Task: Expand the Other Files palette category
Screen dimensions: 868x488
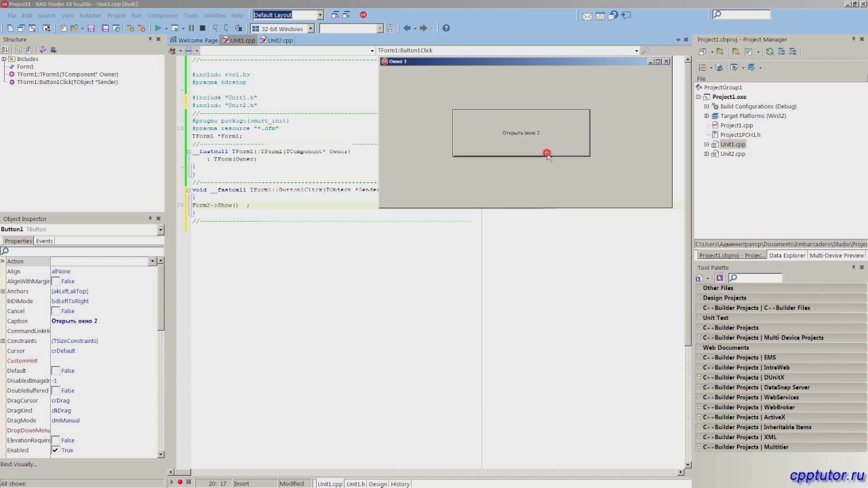Action: point(699,288)
